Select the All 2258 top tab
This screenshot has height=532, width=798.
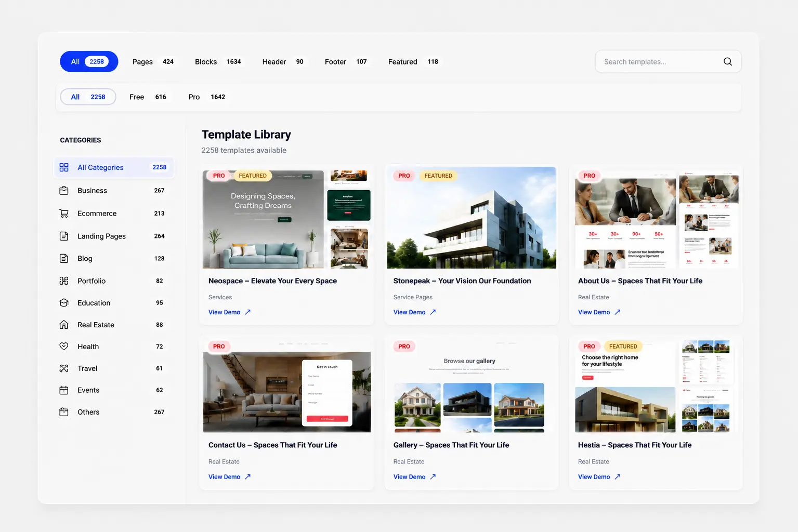point(89,61)
